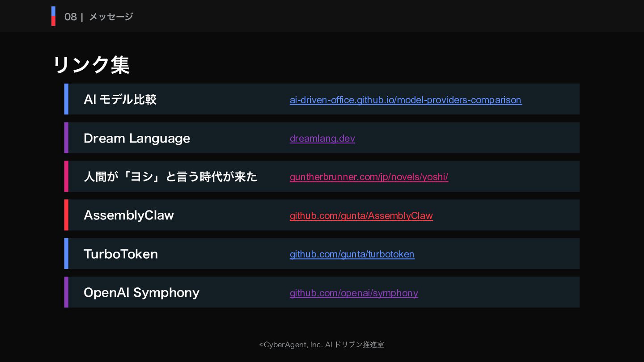The image size is (644, 362).
Task: Open the ai-driven-office.github.io model-providers-comparison link
Action: click(406, 100)
